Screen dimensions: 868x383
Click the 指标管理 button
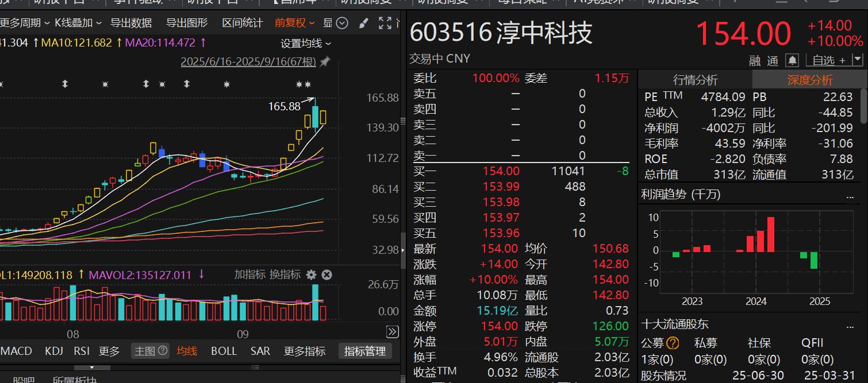(x=364, y=351)
